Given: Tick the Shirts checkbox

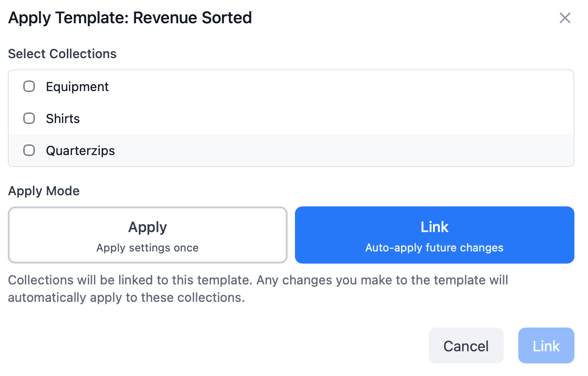Looking at the screenshot, I should (x=29, y=119).
